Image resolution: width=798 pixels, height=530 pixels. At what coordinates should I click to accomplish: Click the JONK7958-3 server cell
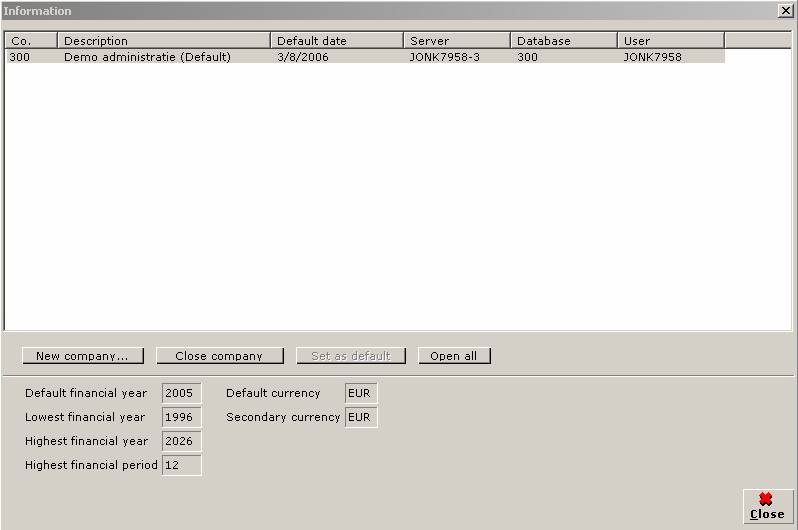(x=445, y=57)
